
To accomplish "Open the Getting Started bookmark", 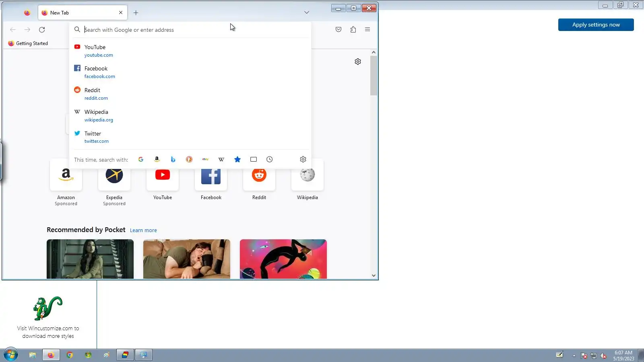I will [28, 43].
